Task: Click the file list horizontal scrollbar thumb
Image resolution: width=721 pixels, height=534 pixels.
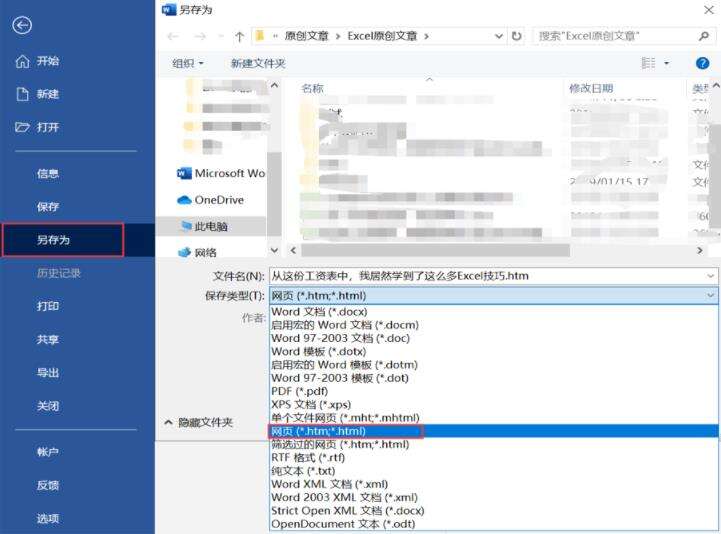Action: point(435,250)
